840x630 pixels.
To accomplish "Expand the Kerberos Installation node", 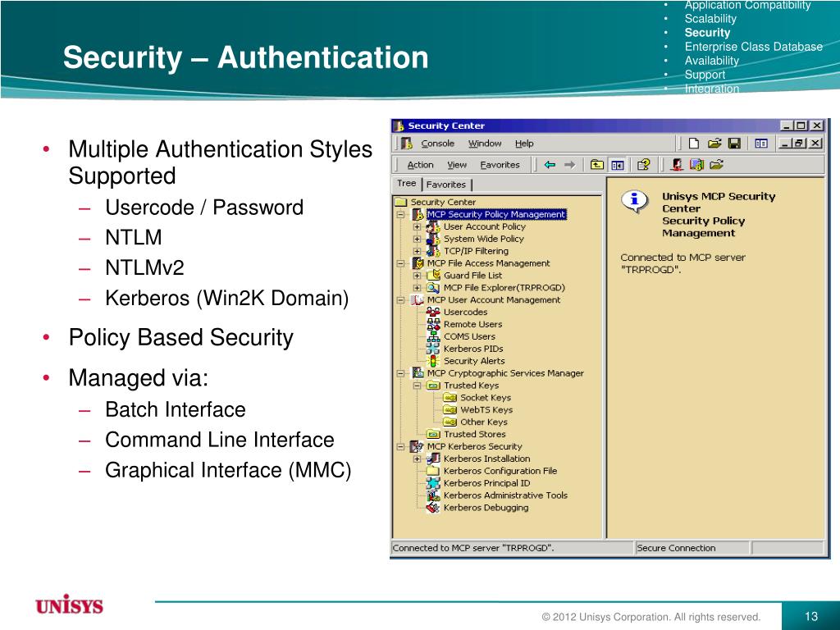I will pos(417,459).
